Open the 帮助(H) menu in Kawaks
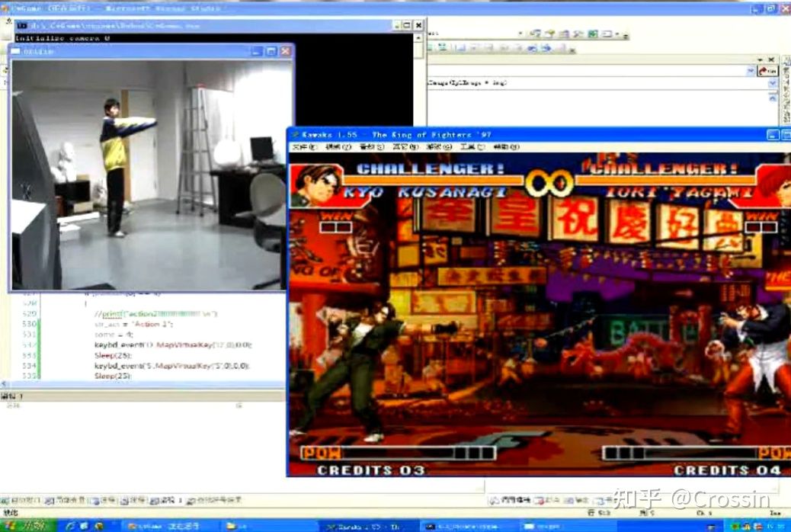Image resolution: width=791 pixels, height=532 pixels. pos(506,147)
